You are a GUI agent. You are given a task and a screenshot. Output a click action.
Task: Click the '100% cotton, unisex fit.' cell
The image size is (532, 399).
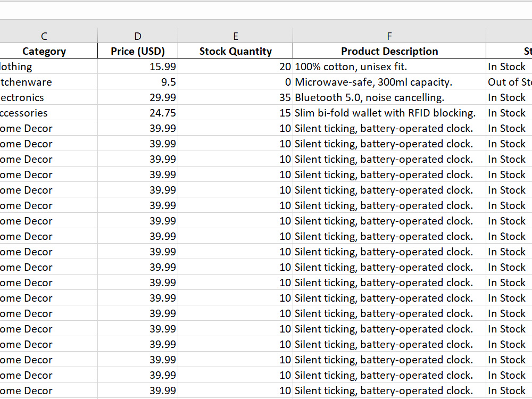coord(389,66)
